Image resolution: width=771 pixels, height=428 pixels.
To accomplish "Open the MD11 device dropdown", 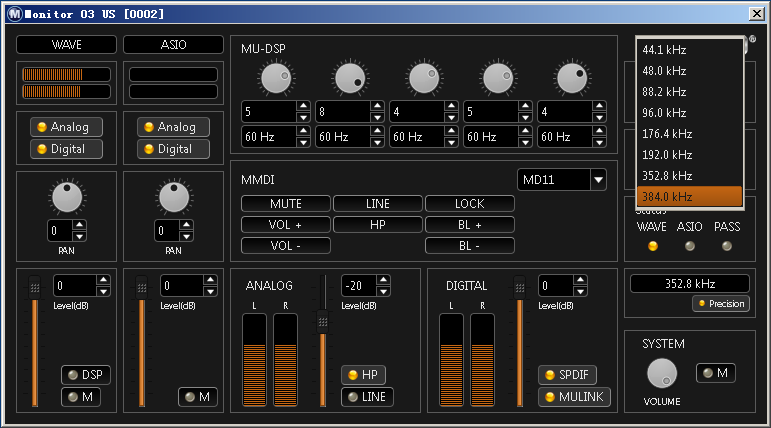I will (x=599, y=180).
